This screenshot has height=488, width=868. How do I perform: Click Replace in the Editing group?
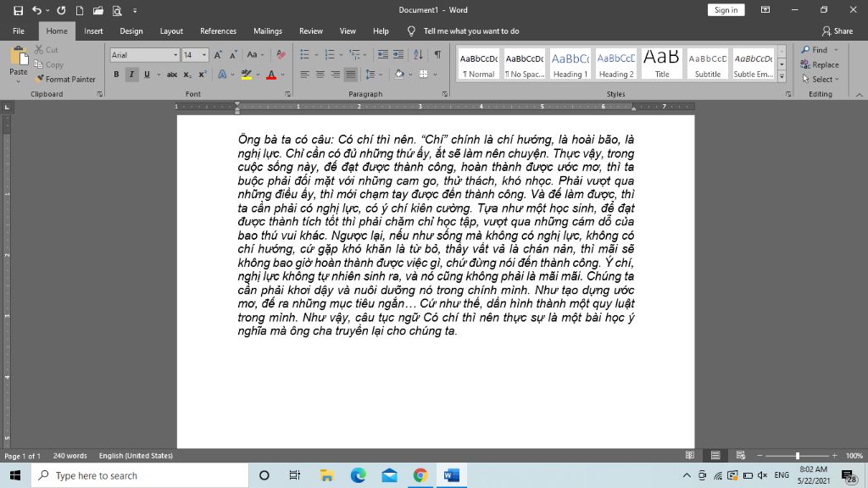pos(820,64)
